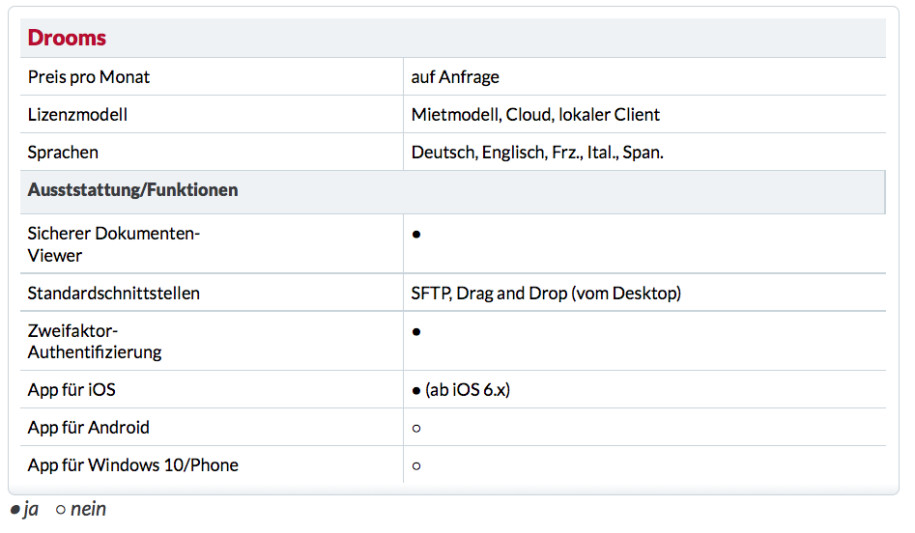Select 'App für Windows 10/Phone' label

click(132, 465)
